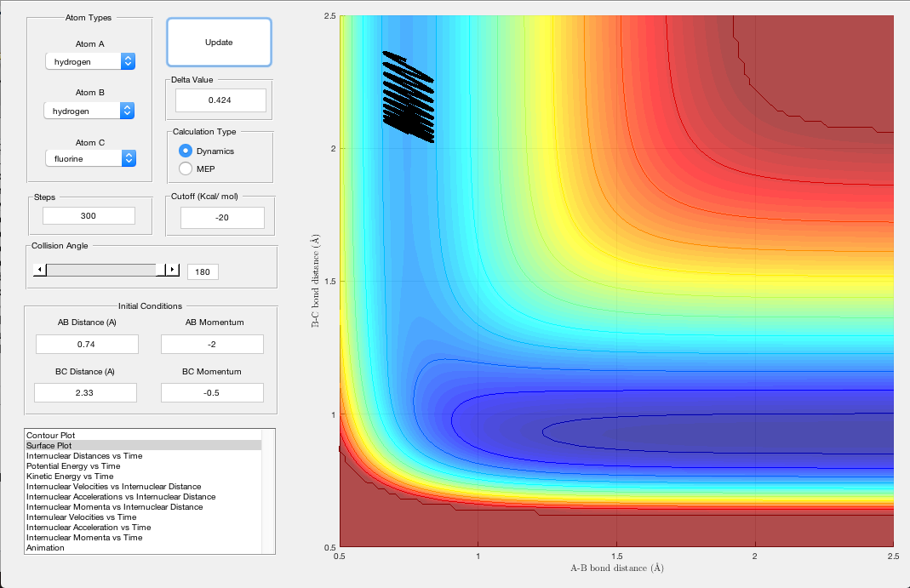Screen dimensions: 910x588
Task: Click the Update button
Action: tap(219, 43)
